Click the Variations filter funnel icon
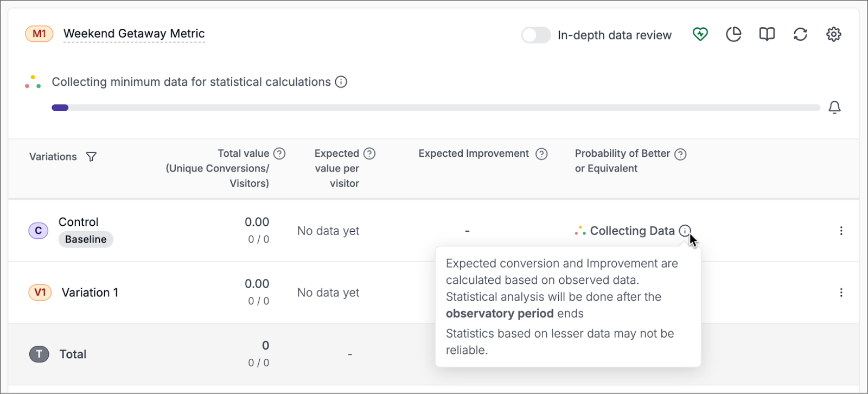This screenshot has height=394, width=868. (91, 157)
